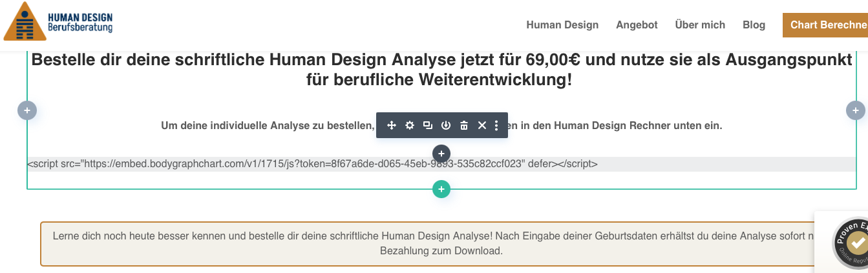The image size is (868, 273).
Task: Open more options three-dot menu
Action: click(x=496, y=125)
